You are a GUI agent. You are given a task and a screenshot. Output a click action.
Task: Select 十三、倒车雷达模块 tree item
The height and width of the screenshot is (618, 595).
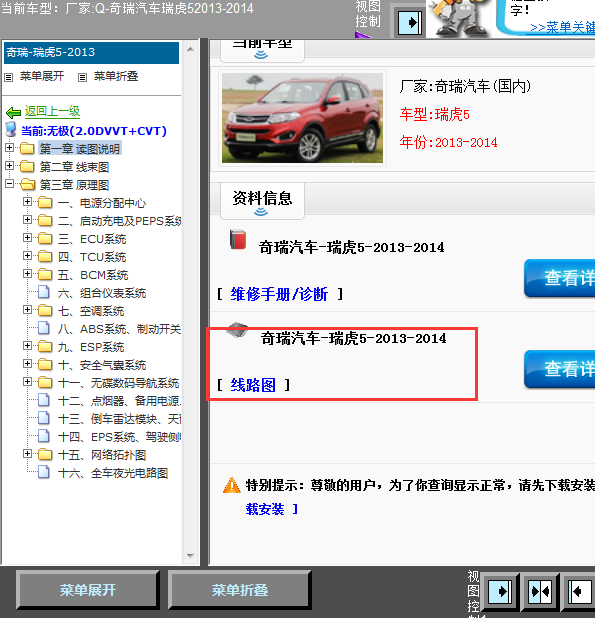119,419
